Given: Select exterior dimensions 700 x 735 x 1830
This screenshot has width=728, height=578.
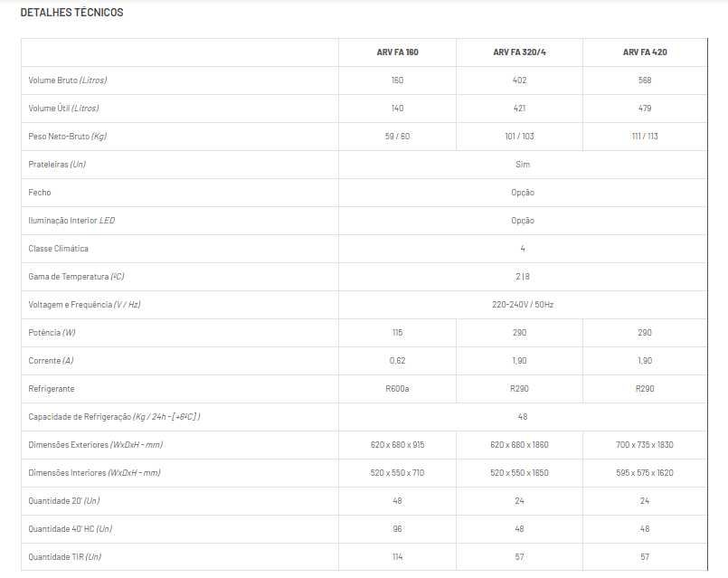Looking at the screenshot, I should (644, 445).
